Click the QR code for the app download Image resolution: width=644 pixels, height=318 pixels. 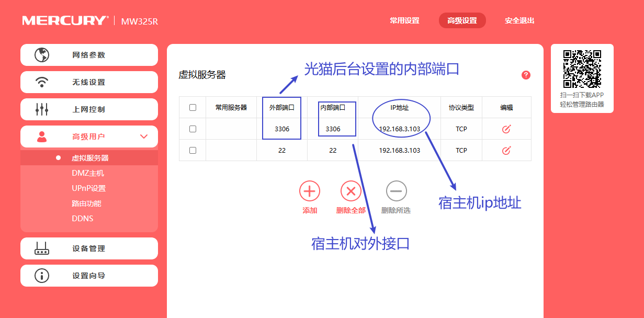(x=582, y=69)
